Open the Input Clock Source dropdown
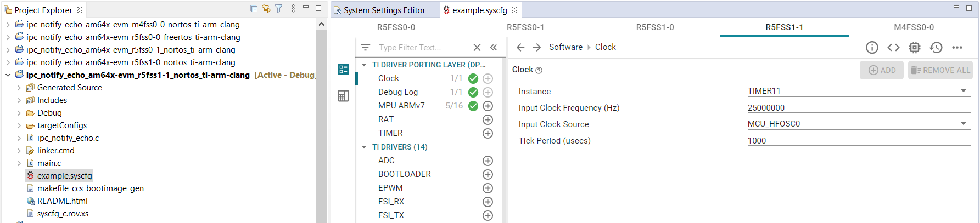 pos(964,124)
